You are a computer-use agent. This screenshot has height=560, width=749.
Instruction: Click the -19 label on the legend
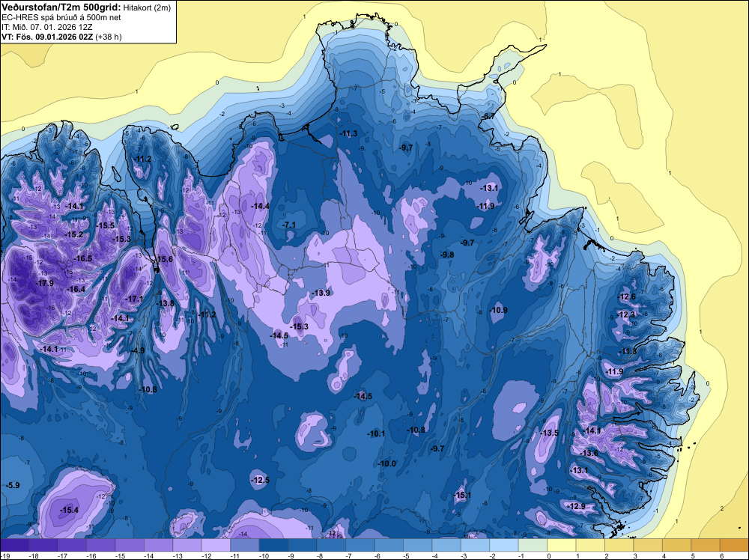pos(4,556)
